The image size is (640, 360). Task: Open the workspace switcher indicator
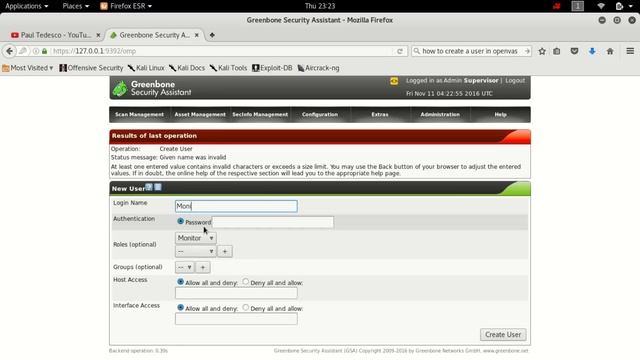click(x=578, y=6)
